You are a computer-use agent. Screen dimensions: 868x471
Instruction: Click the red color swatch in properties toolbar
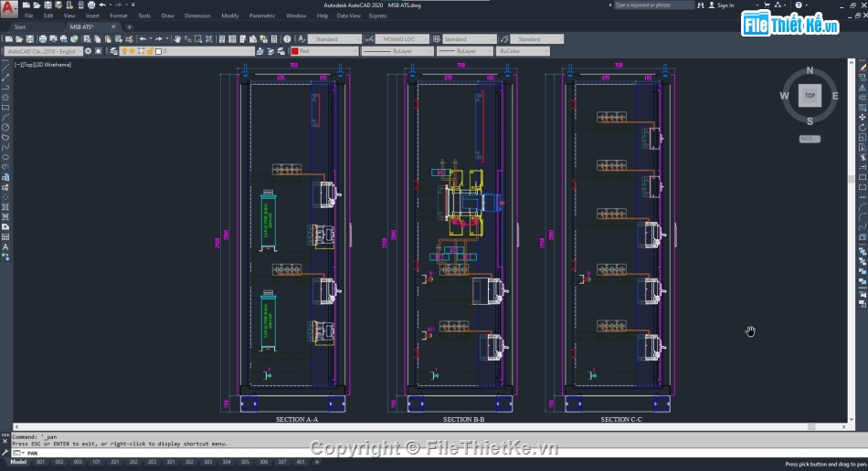[295, 51]
